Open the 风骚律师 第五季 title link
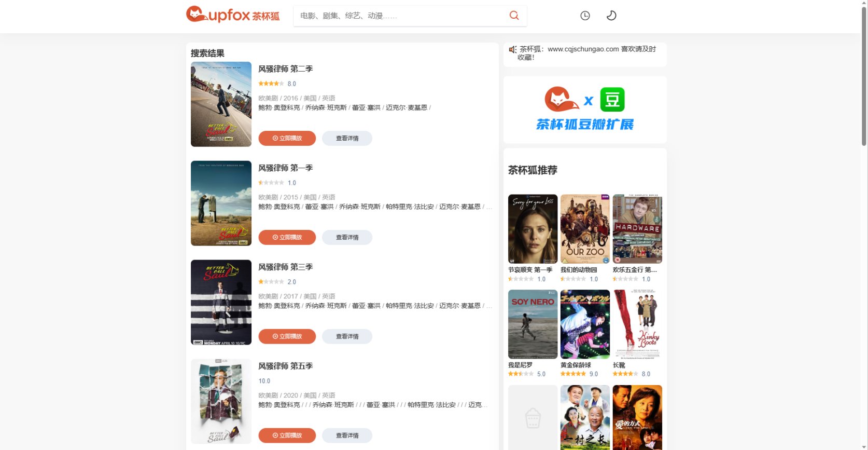Viewport: 868px width, 450px height. (x=286, y=366)
